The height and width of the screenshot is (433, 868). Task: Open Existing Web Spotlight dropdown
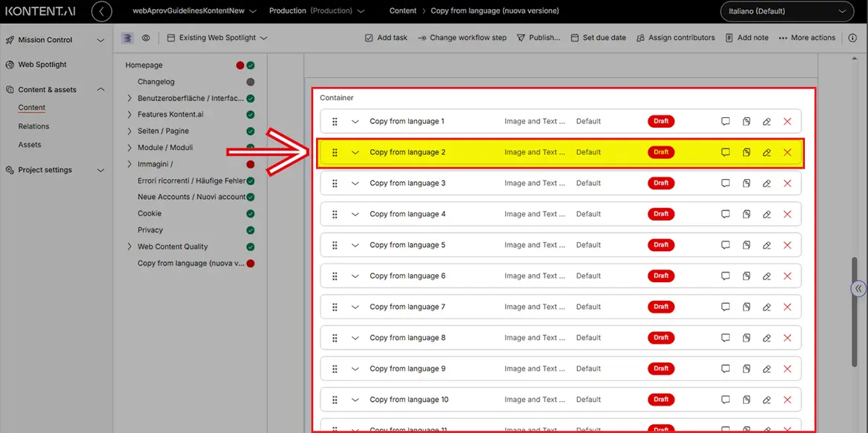point(217,38)
